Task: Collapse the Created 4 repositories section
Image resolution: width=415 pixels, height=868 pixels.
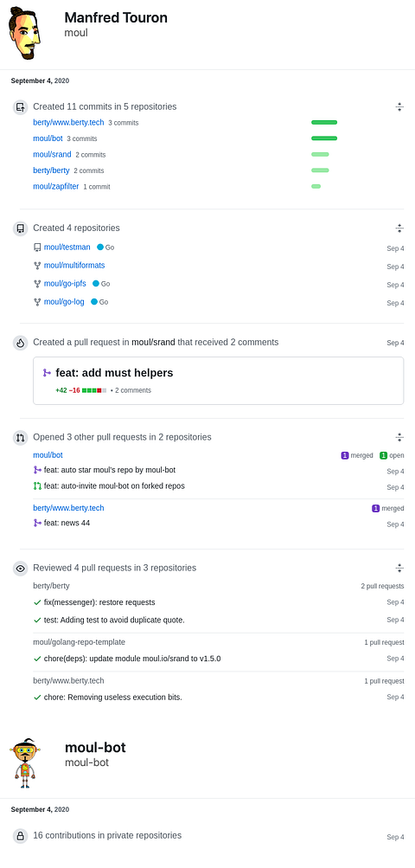Action: (x=399, y=228)
